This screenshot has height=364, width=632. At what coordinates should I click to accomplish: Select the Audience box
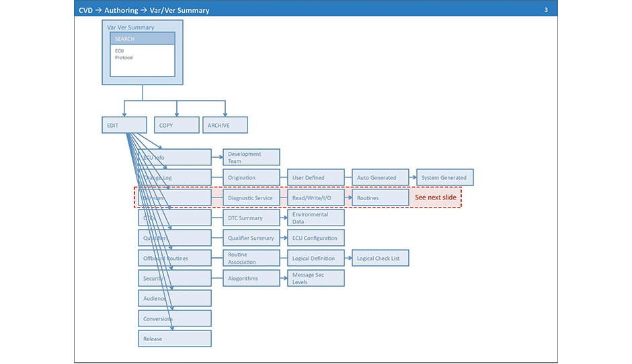(175, 298)
